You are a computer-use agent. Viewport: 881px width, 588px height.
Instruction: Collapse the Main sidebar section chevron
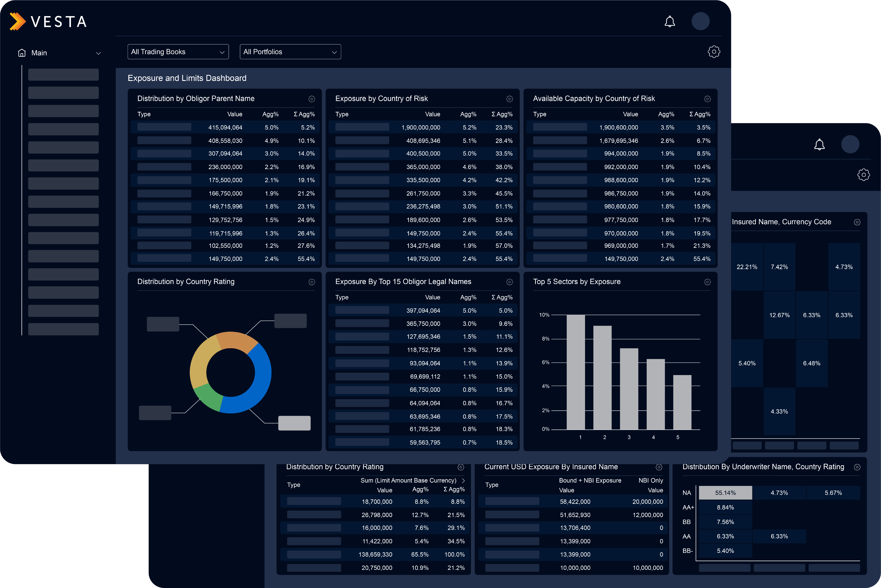[98, 53]
